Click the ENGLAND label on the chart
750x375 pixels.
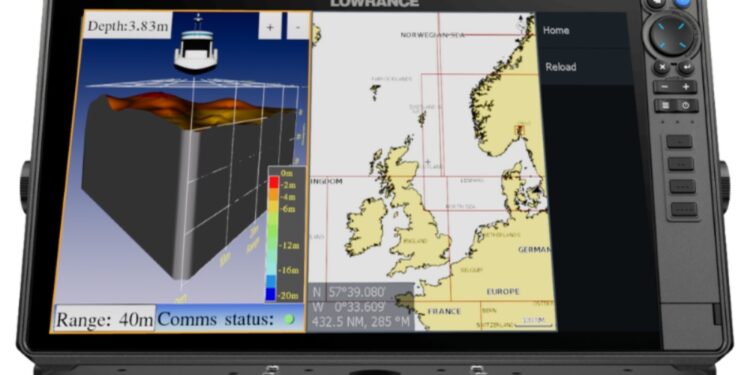point(414,241)
